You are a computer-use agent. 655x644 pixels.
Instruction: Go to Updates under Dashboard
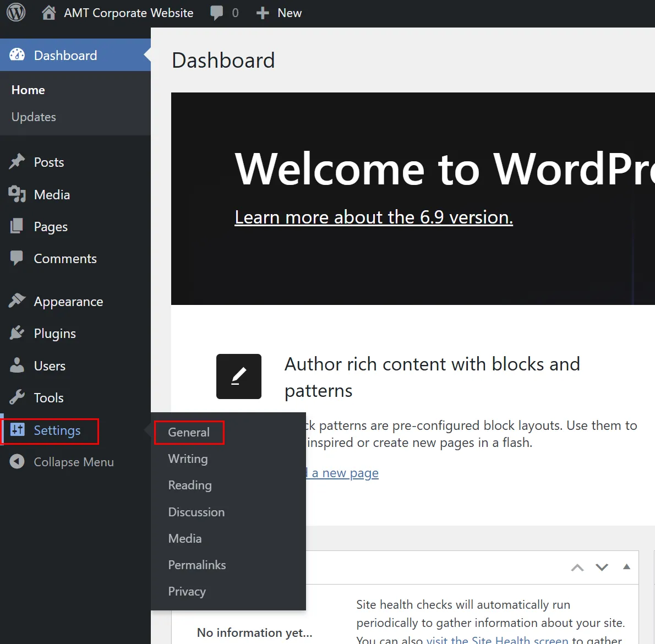click(x=34, y=117)
